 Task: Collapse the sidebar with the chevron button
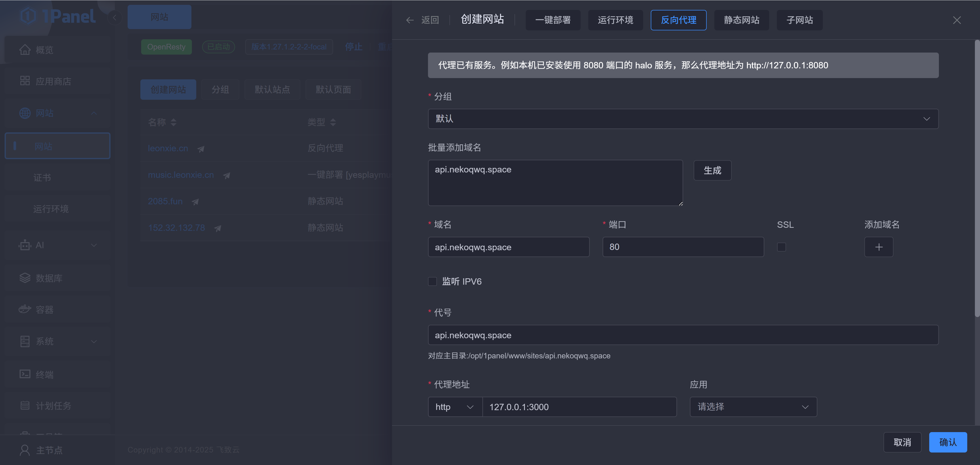[115, 18]
